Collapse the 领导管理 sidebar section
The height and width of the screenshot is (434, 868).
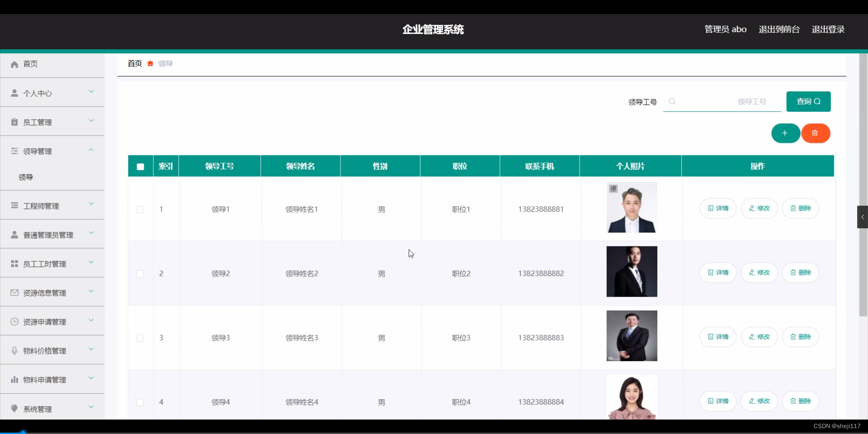tap(90, 150)
